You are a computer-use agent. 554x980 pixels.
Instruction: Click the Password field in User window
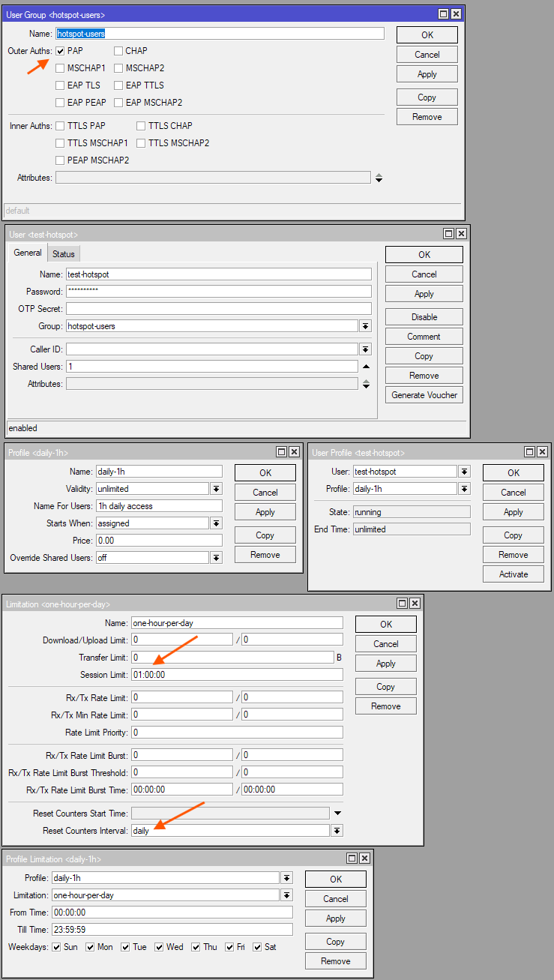click(219, 292)
